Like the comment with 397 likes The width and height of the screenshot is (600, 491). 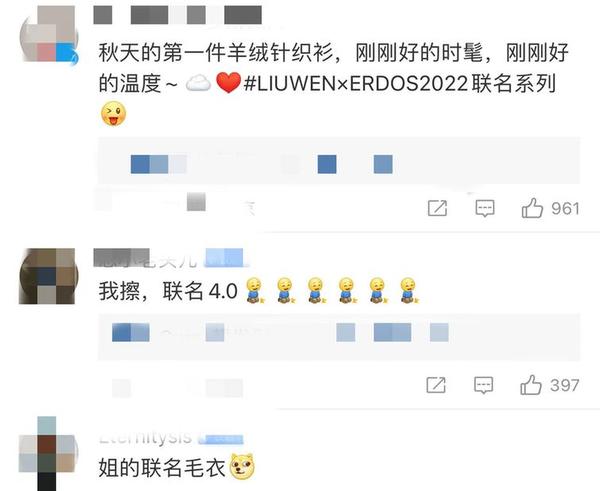tap(531, 385)
